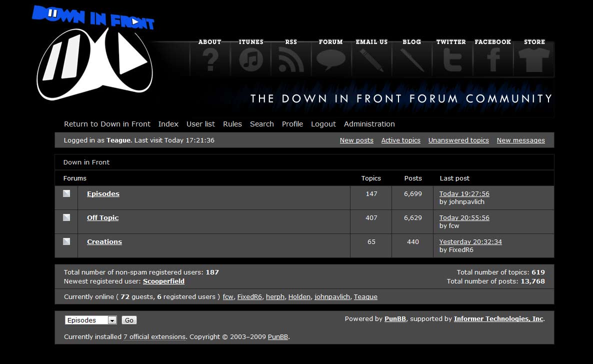This screenshot has width=593, height=364.
Task: Follow the bold PunBB powered-by link
Action: [395, 318]
